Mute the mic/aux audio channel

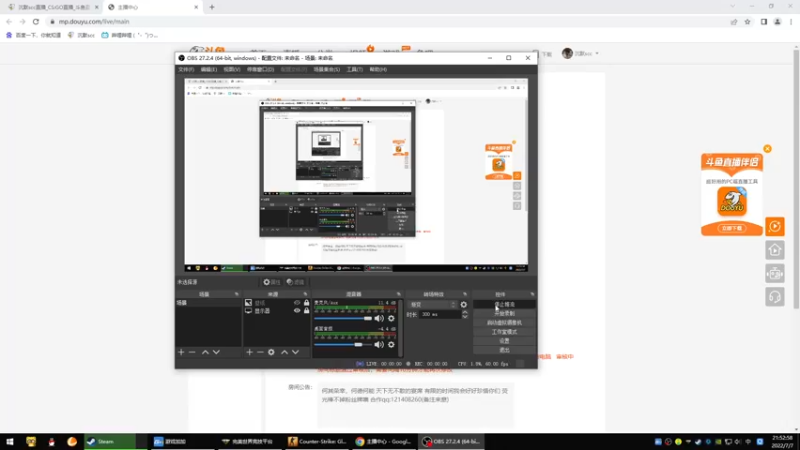point(379,318)
